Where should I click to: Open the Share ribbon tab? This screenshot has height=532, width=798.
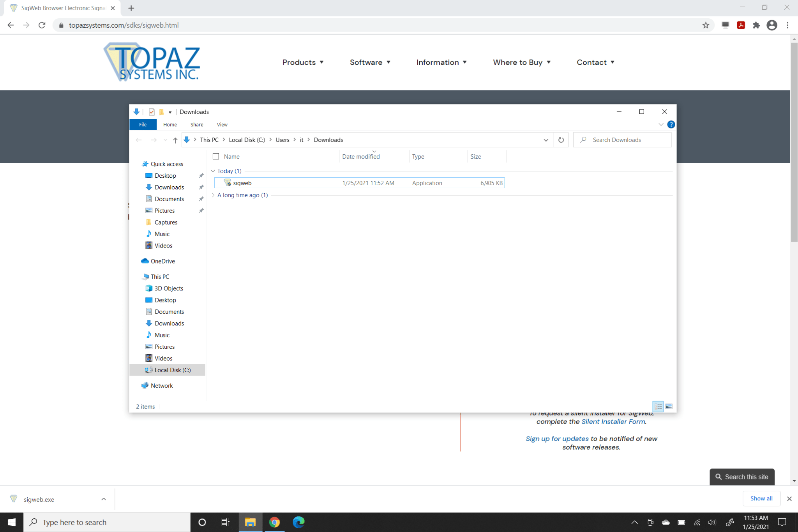196,124
